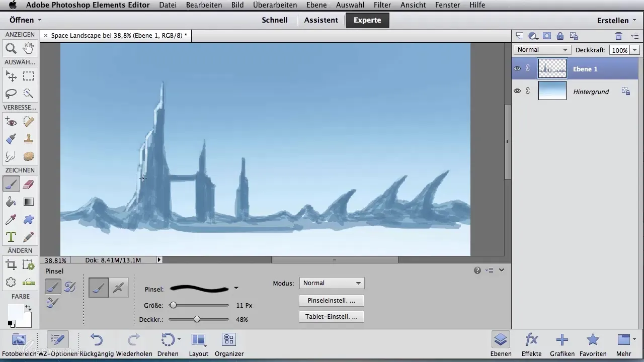Select the Lasso tool
This screenshot has width=644, height=362.
point(11,94)
